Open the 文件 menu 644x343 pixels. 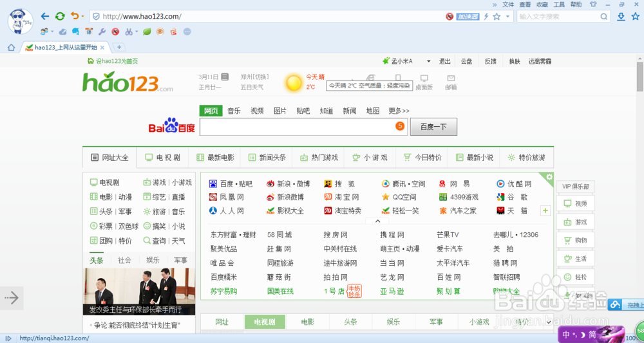508,5
